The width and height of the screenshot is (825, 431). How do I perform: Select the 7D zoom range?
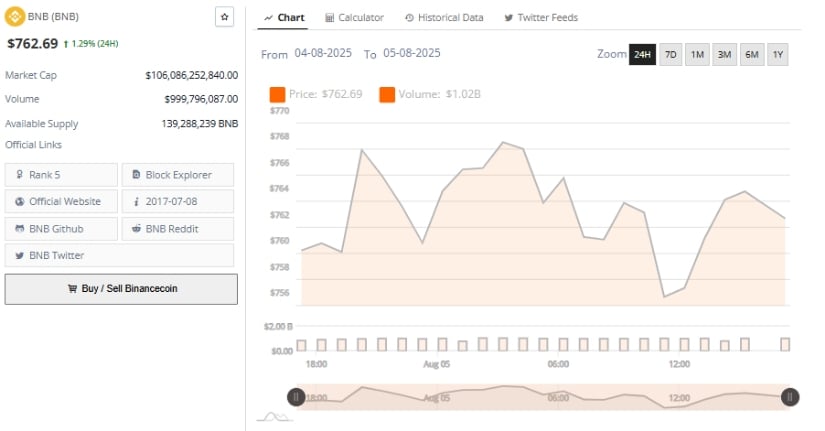[x=670, y=54]
